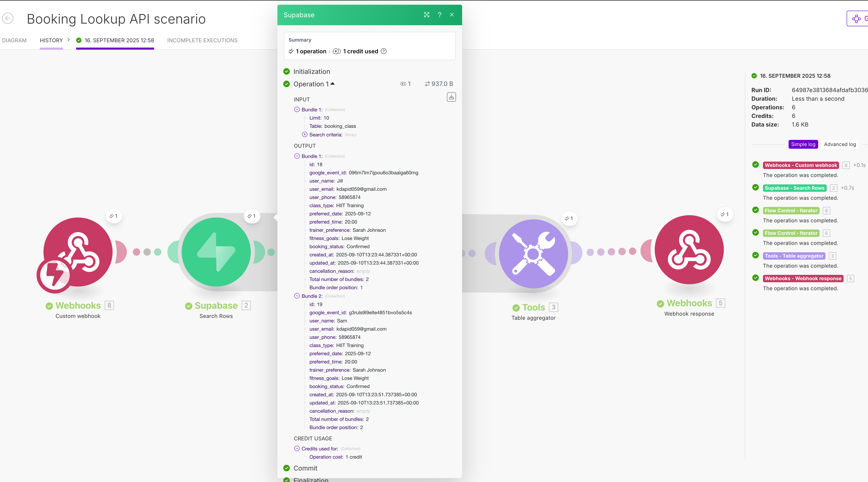Open the Supabase panel help icon
This screenshot has height=482, width=868.
[x=439, y=15]
